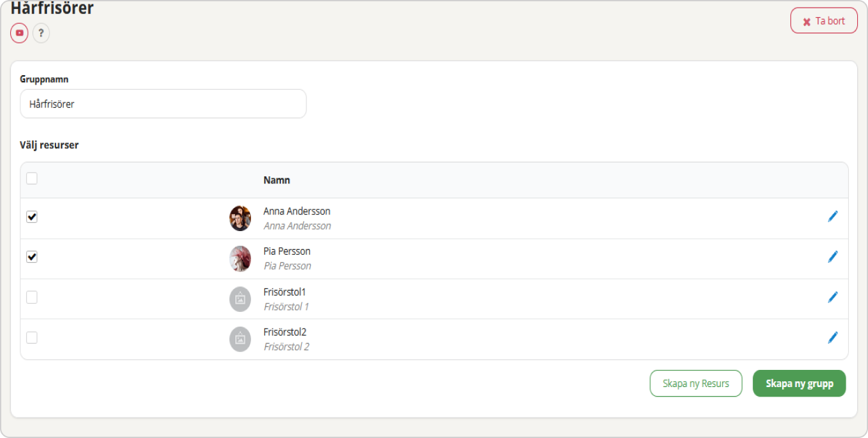Viewport: 868px width, 438px height.
Task: Click Anna Andersson's profile photo
Action: point(240,218)
